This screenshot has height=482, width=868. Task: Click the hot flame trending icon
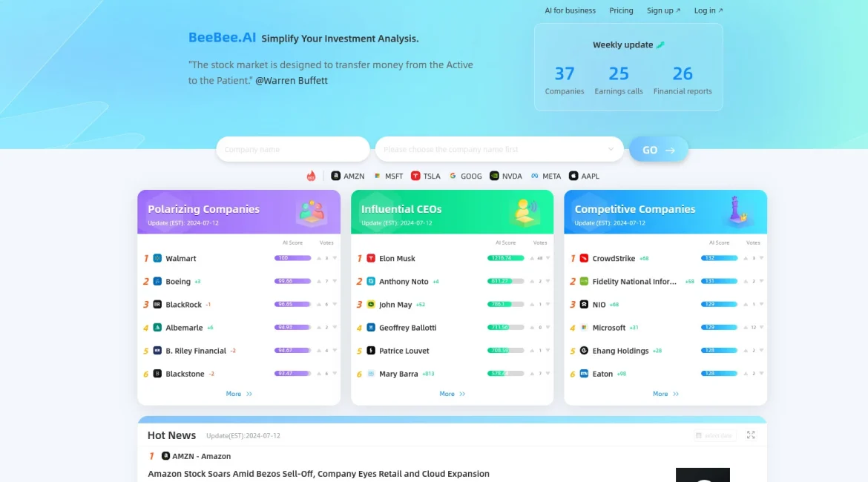pyautogui.click(x=311, y=176)
